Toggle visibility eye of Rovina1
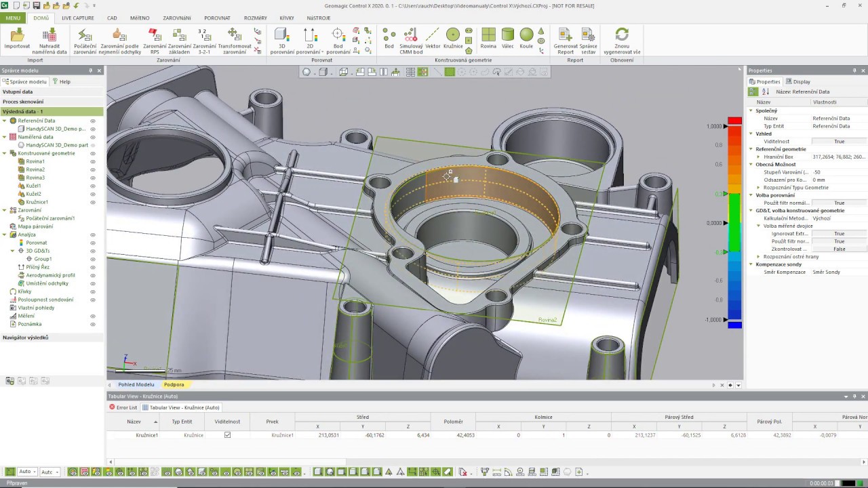The width and height of the screenshot is (868, 488). [93, 161]
